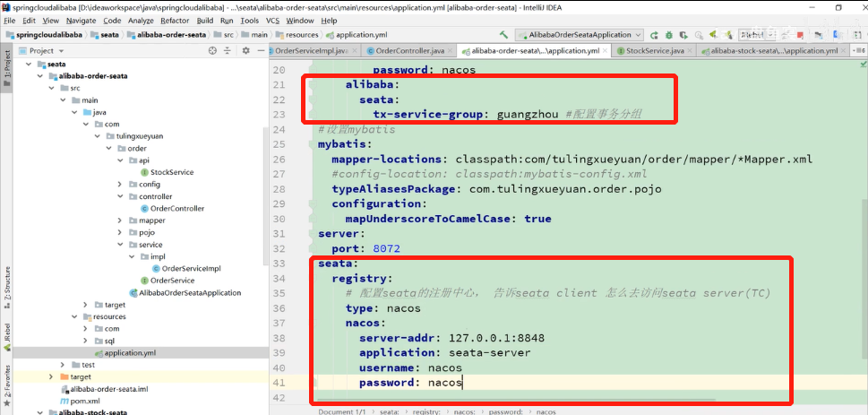Viewport: 868px width, 415px height.
Task: Click server-addr value 127.0.0.1:8848
Action: (x=496, y=338)
